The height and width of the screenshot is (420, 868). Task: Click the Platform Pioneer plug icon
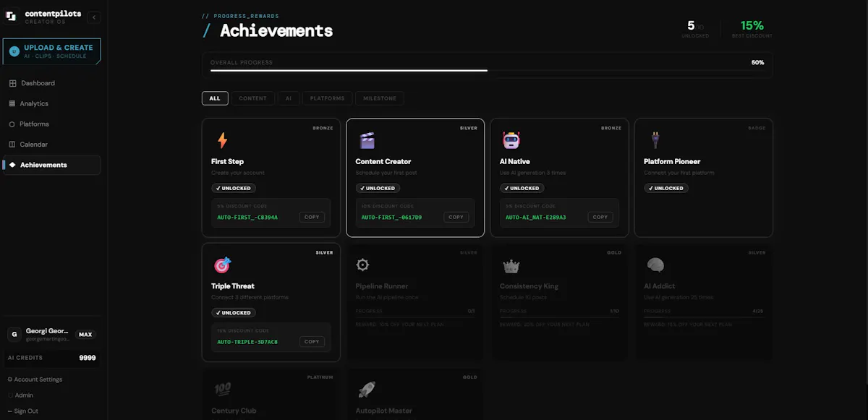tap(655, 140)
